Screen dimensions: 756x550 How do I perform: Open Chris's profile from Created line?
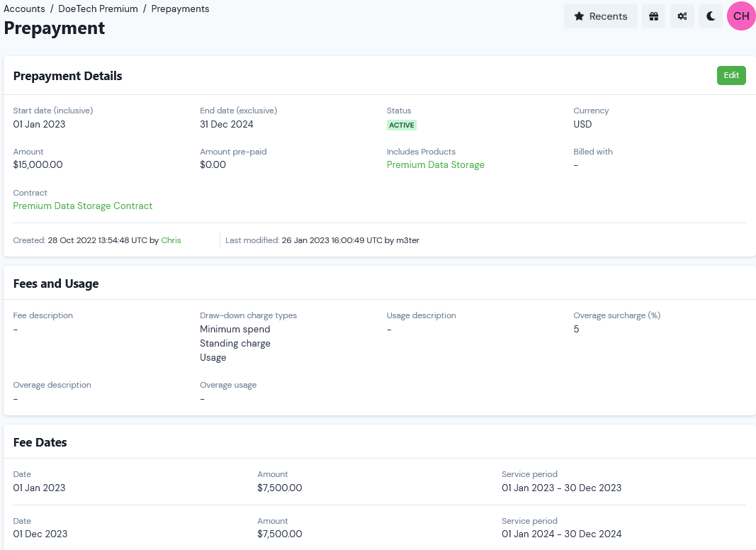[171, 240]
